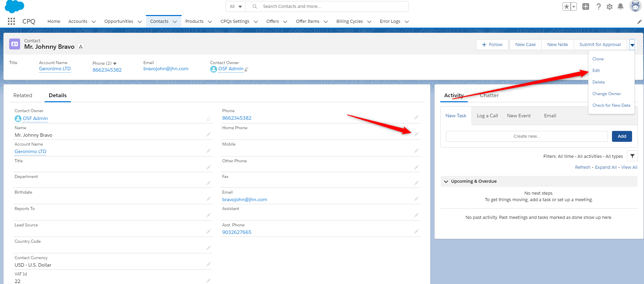Expand the Accounts nav chevron
Image resolution: width=644 pixels, height=284 pixels.
[94, 21]
